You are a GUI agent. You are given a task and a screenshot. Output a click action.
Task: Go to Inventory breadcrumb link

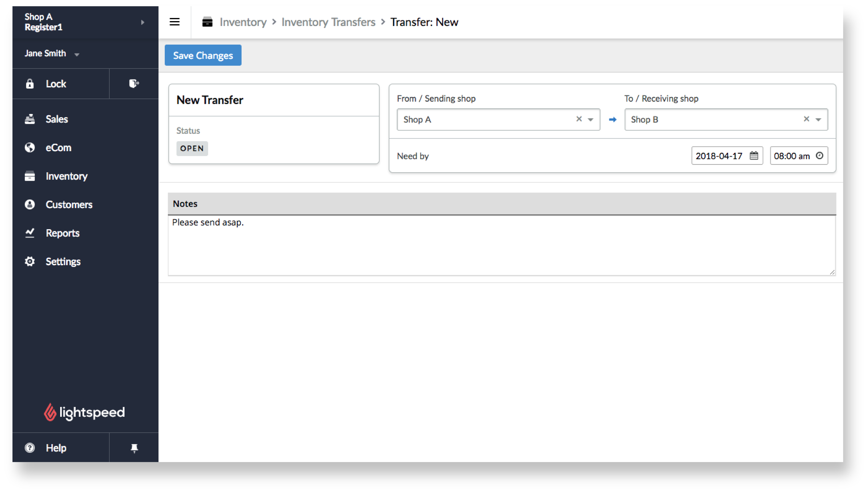(x=243, y=22)
